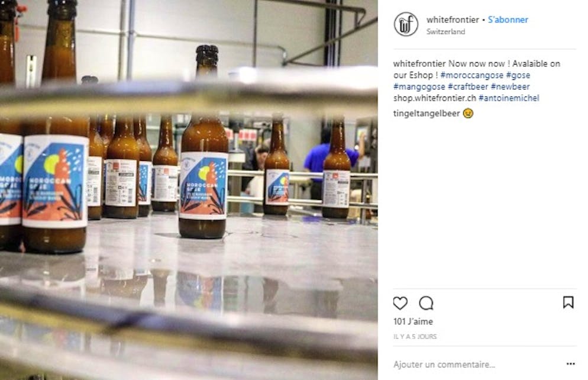Open the #newbeer hashtag
The width and height of the screenshot is (588, 380).
tap(510, 86)
